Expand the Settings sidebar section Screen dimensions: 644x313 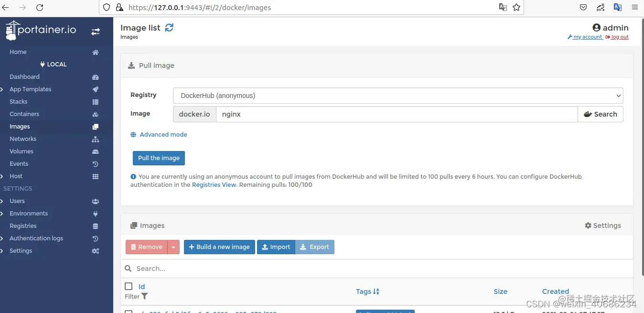tap(2, 251)
